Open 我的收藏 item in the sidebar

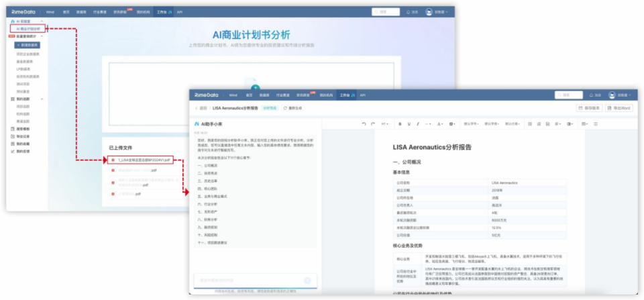pos(20,144)
